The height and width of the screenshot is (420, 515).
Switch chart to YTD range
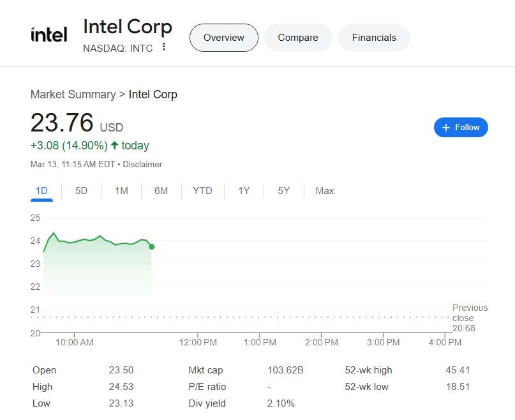(202, 191)
